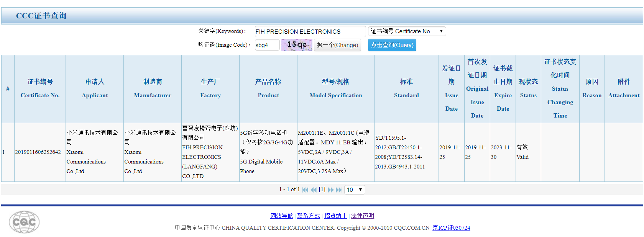
Task: Click the 5G Digital Mobile Phone product cell
Action: [268, 152]
